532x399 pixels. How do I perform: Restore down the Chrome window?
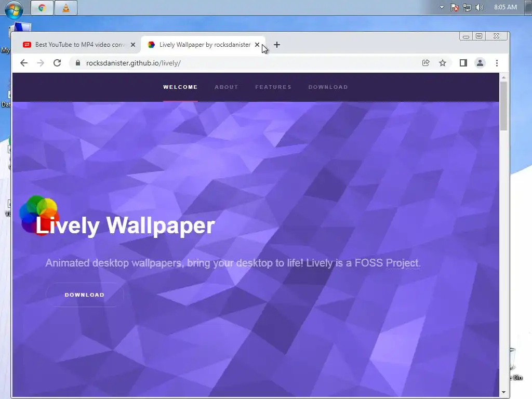[479, 36]
